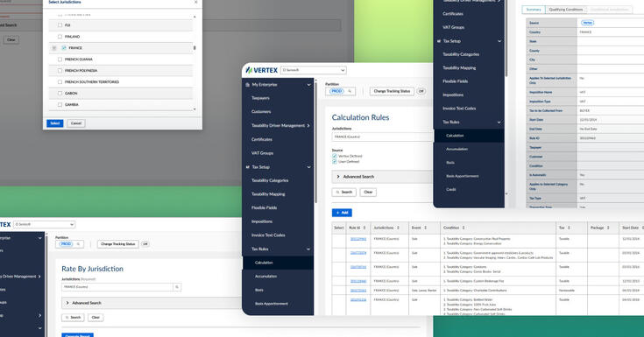Image resolution: width=644 pixels, height=337 pixels.
Task: Open Taxability Mapping in top-right menu panel
Action: click(x=459, y=68)
